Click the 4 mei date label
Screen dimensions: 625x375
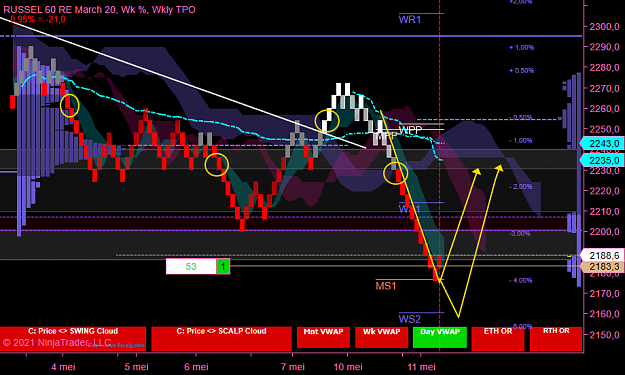pos(63,367)
